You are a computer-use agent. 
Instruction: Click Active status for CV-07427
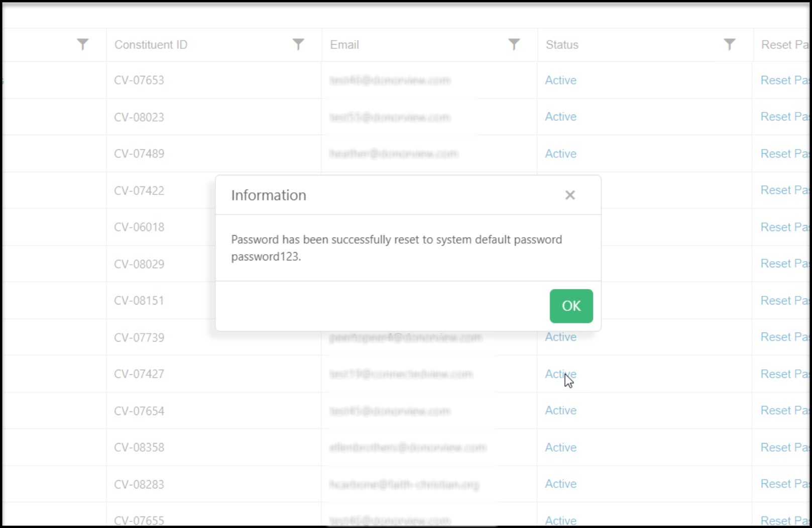point(560,374)
